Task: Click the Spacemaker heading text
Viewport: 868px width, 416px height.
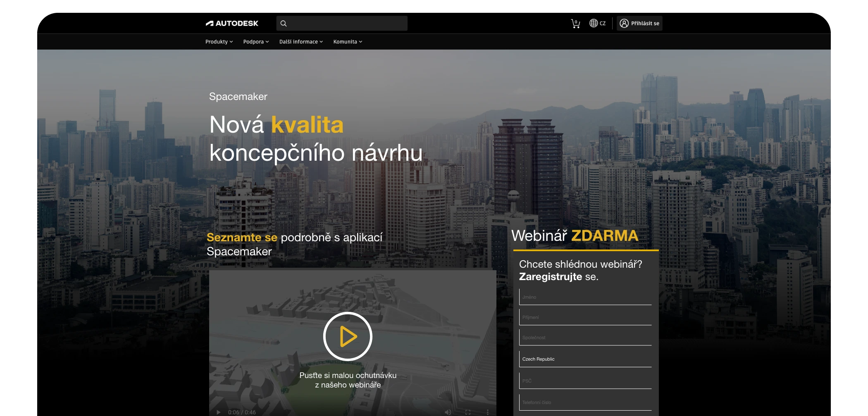Action: (238, 97)
